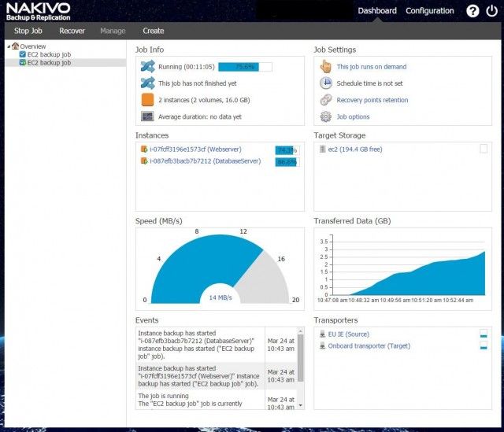
Task: Click the recovery points retention icon
Action: (x=325, y=100)
